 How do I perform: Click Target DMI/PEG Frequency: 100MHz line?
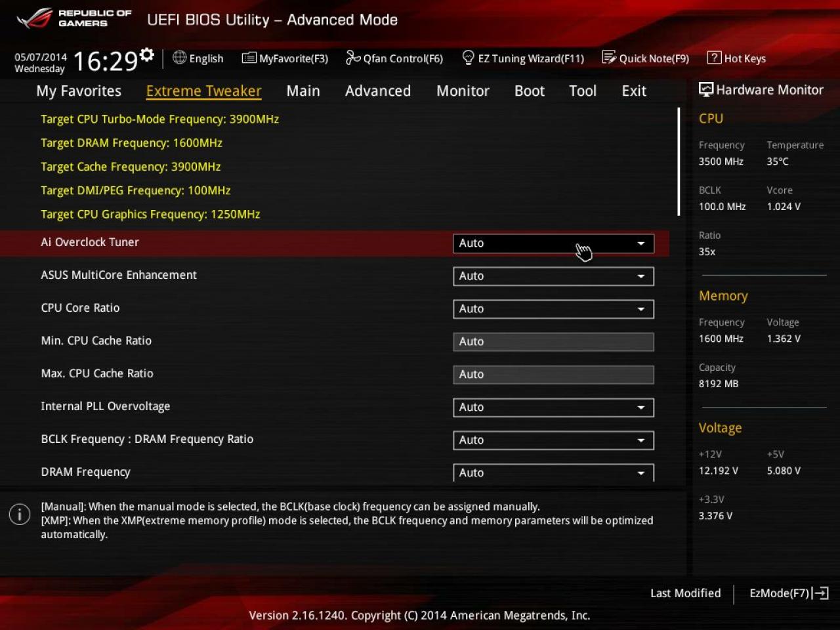[x=135, y=190]
